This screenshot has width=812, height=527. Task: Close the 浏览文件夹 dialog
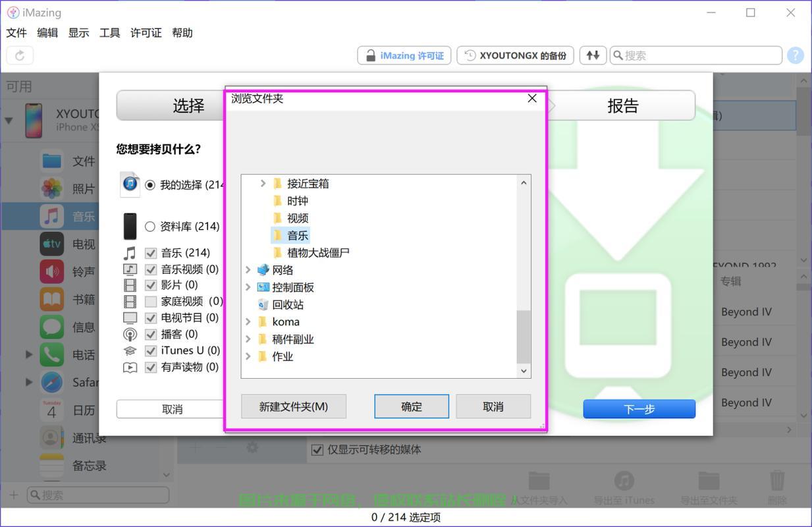pos(532,98)
